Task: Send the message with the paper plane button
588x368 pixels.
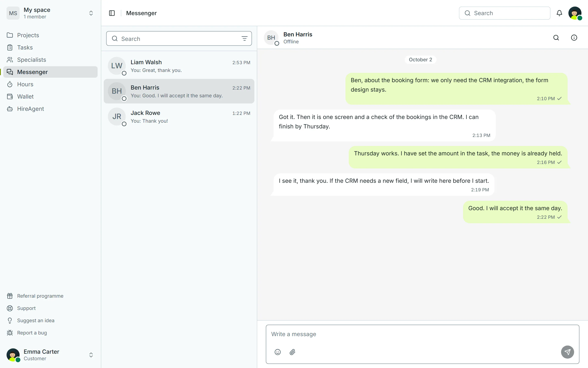Action: 567,352
